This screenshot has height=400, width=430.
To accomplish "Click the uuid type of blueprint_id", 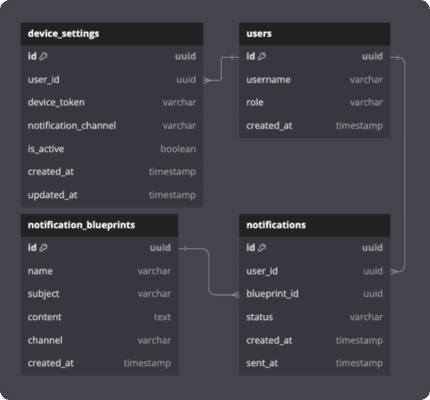I will [373, 294].
